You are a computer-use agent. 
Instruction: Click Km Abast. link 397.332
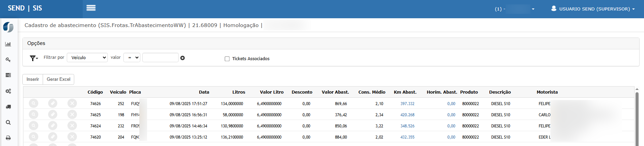click(x=407, y=104)
